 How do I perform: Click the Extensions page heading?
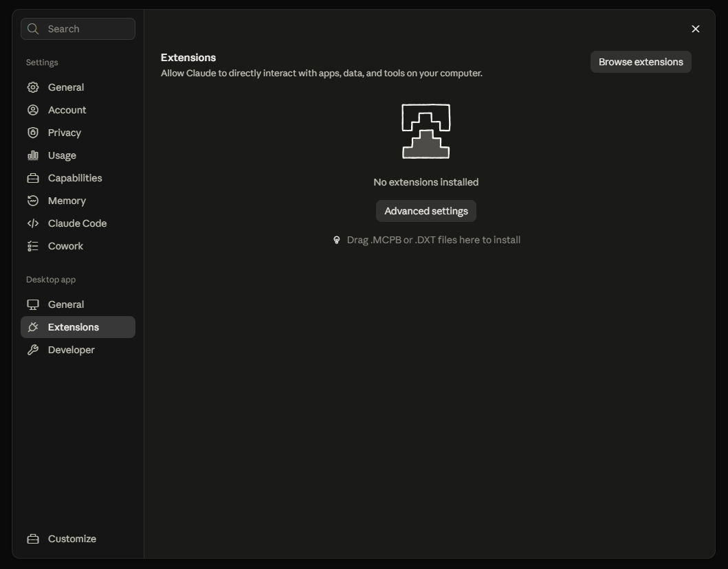tap(188, 58)
